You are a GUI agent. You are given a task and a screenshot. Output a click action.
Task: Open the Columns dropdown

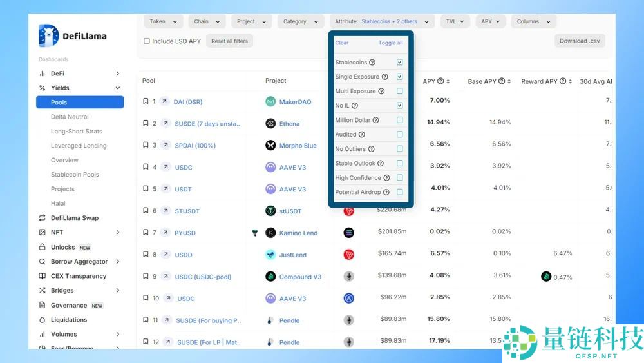533,21
